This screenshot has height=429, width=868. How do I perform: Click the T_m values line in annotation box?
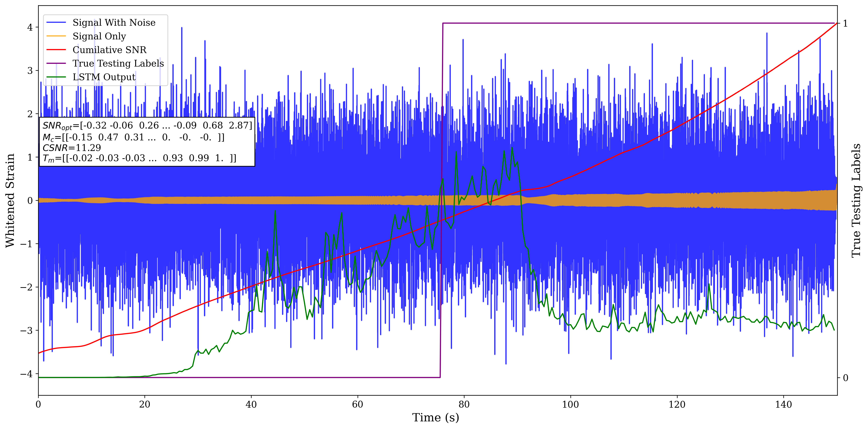(x=139, y=158)
